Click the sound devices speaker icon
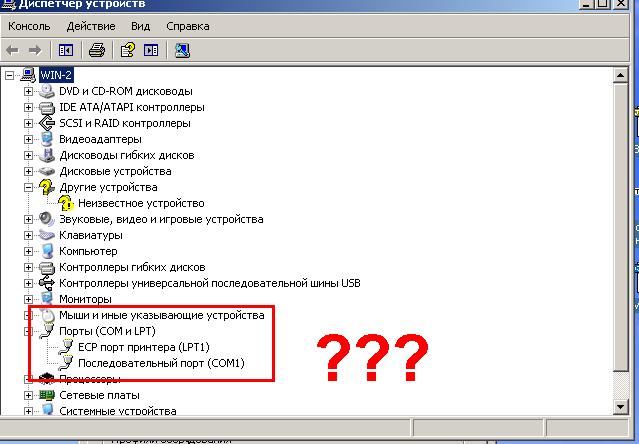This screenshot has width=639, height=444. coord(46,219)
